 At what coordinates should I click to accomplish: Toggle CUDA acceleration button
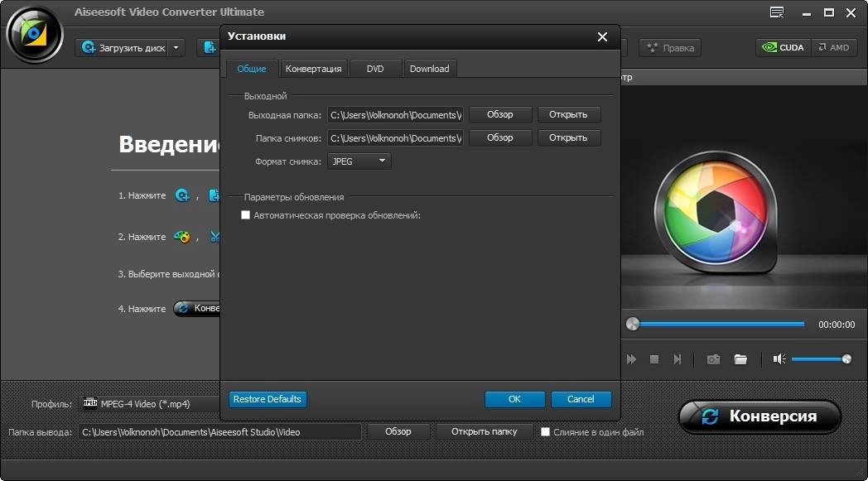[x=784, y=47]
